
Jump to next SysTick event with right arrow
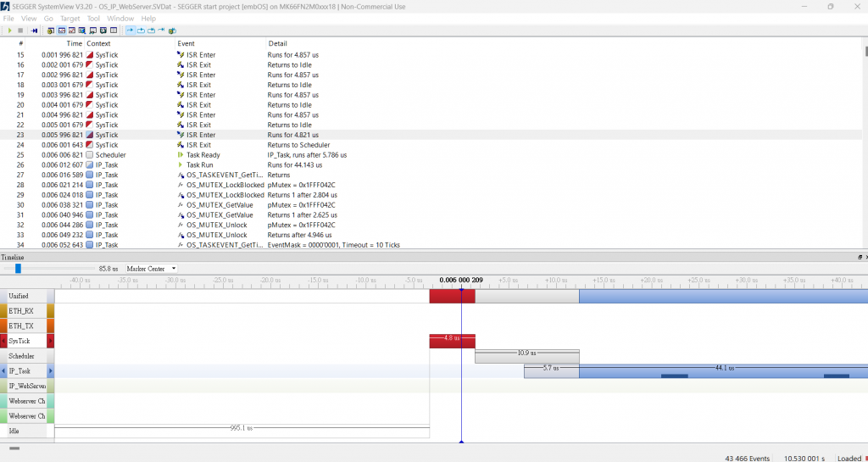(50, 342)
